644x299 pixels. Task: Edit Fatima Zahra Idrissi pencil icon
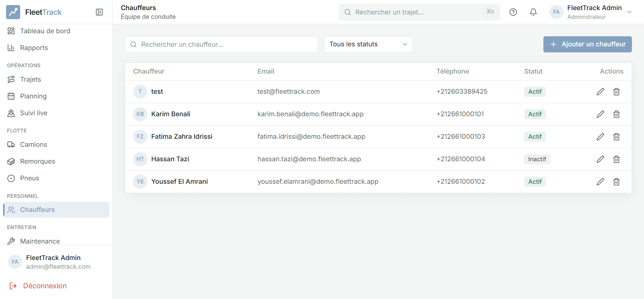[600, 137]
